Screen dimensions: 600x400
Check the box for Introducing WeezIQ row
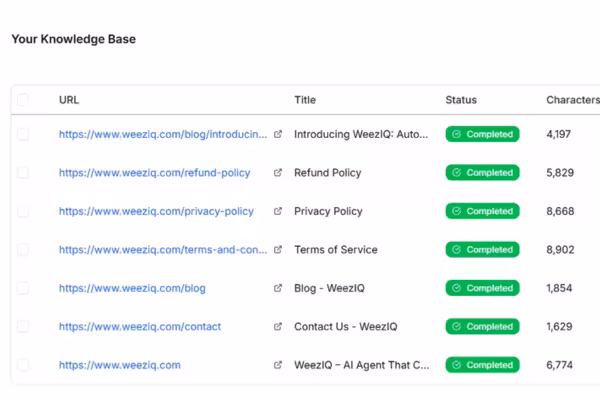[x=23, y=134]
